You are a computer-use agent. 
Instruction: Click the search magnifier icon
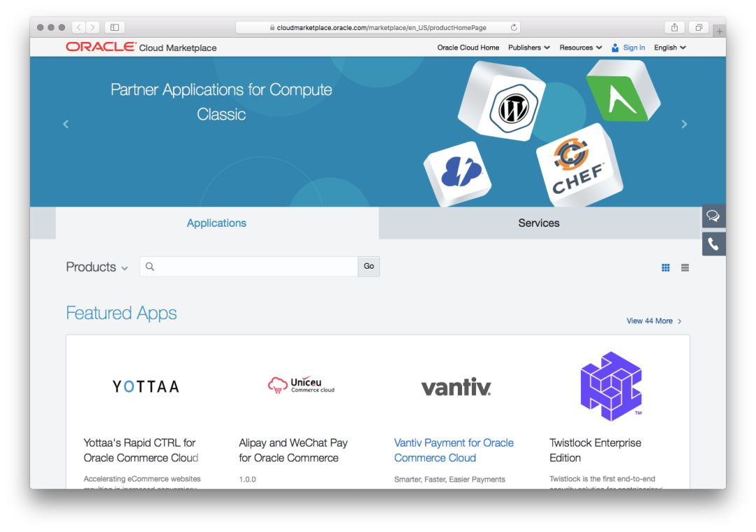150,267
